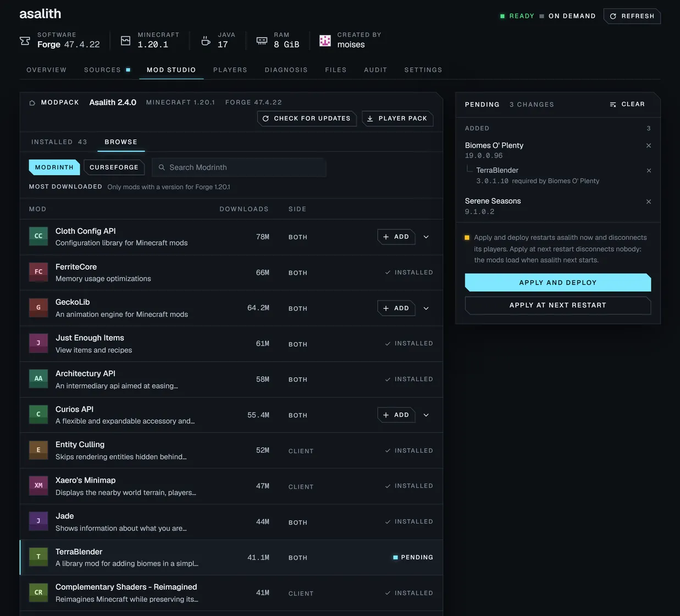Click Apply and Deploy

click(x=558, y=283)
